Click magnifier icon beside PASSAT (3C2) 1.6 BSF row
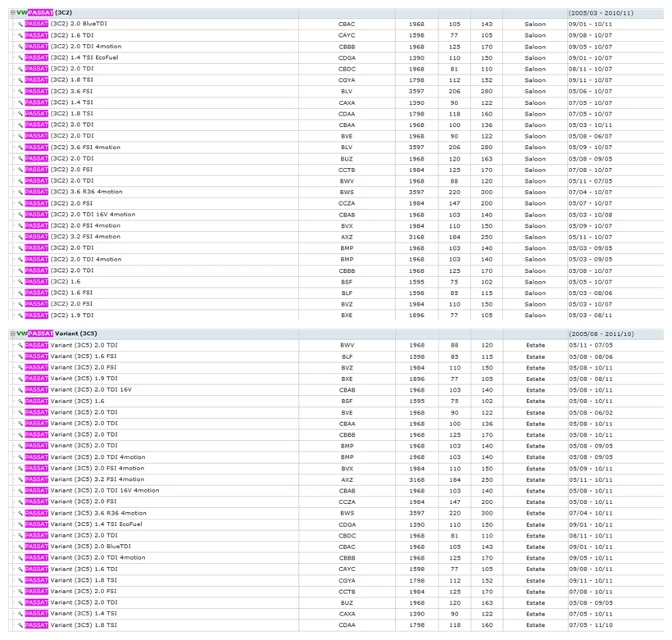The image size is (672, 640). point(20,282)
